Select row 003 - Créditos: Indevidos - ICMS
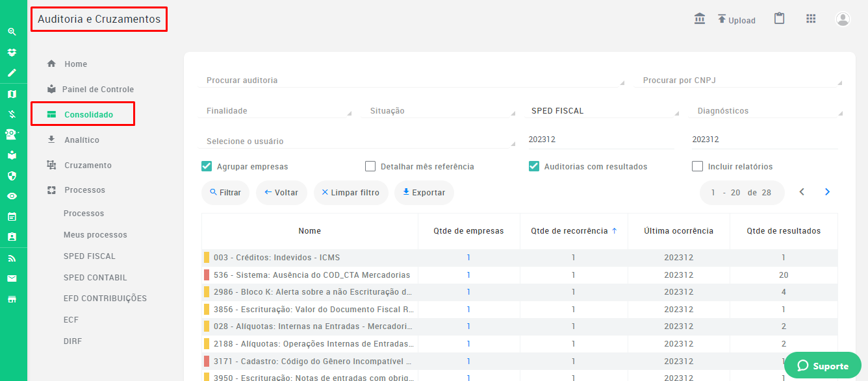868x381 pixels. pos(519,258)
